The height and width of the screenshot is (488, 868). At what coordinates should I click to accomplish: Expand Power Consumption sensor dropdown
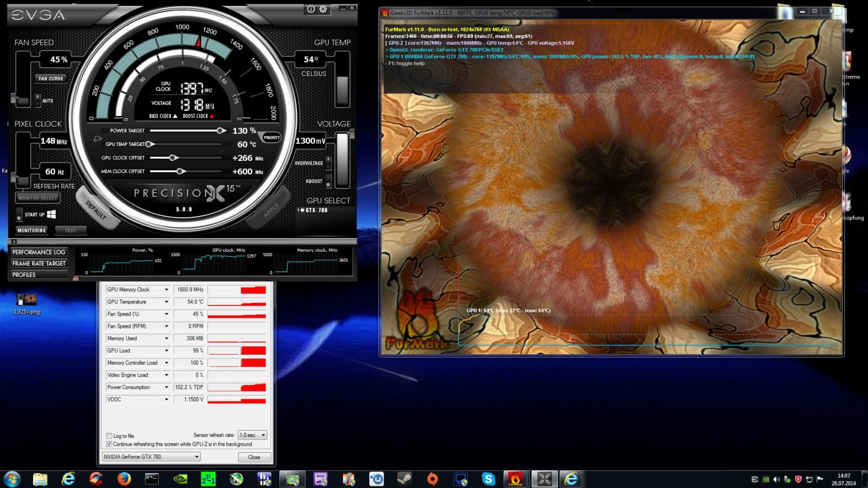166,387
